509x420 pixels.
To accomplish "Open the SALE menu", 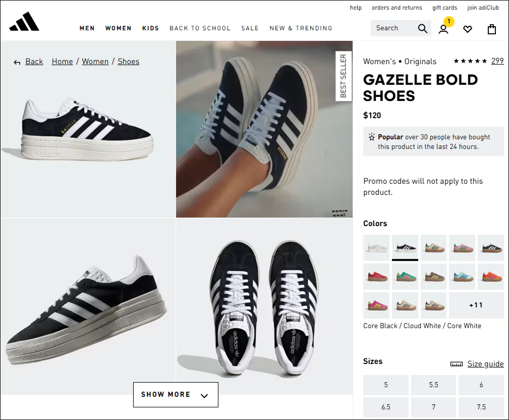I will click(250, 28).
